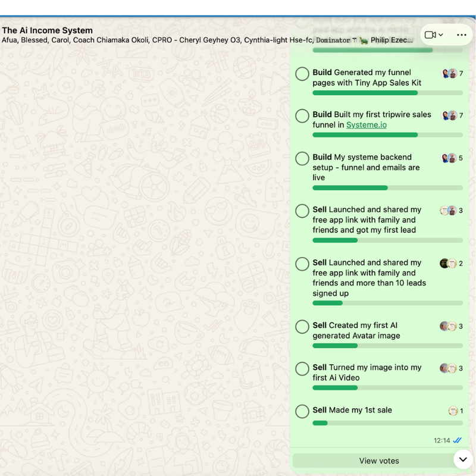Click the progress bar under 'My systeme backend setup'

pos(388,188)
